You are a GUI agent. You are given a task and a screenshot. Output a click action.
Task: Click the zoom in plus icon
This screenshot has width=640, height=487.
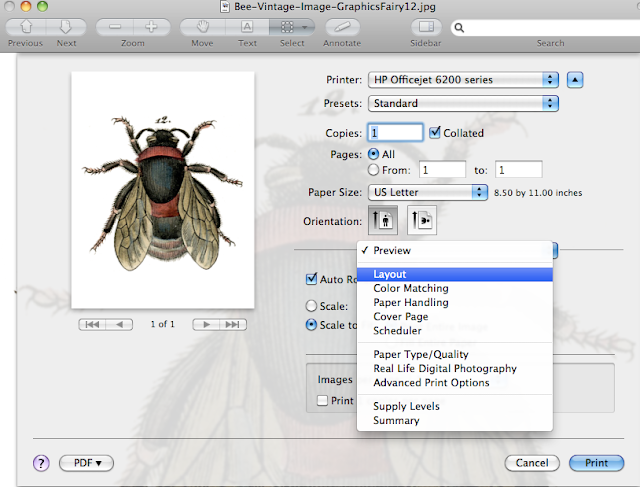pyautogui.click(x=151, y=27)
